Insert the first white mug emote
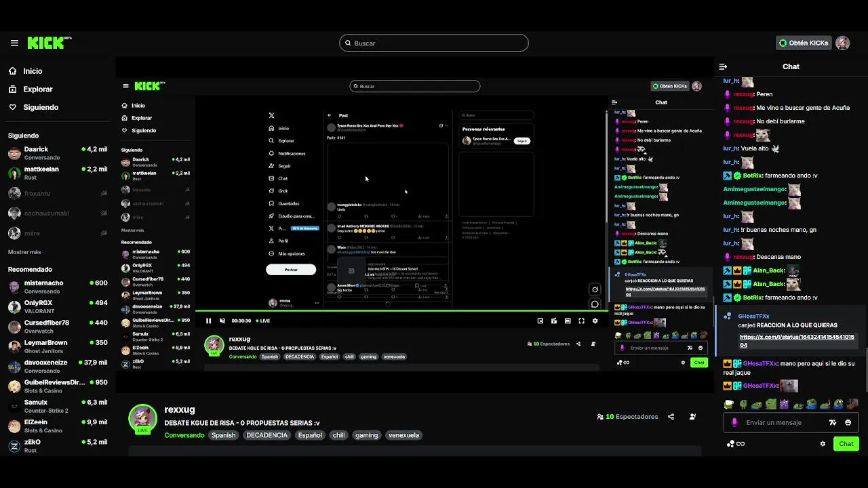Viewport: 868px width, 488px height. pos(729,405)
